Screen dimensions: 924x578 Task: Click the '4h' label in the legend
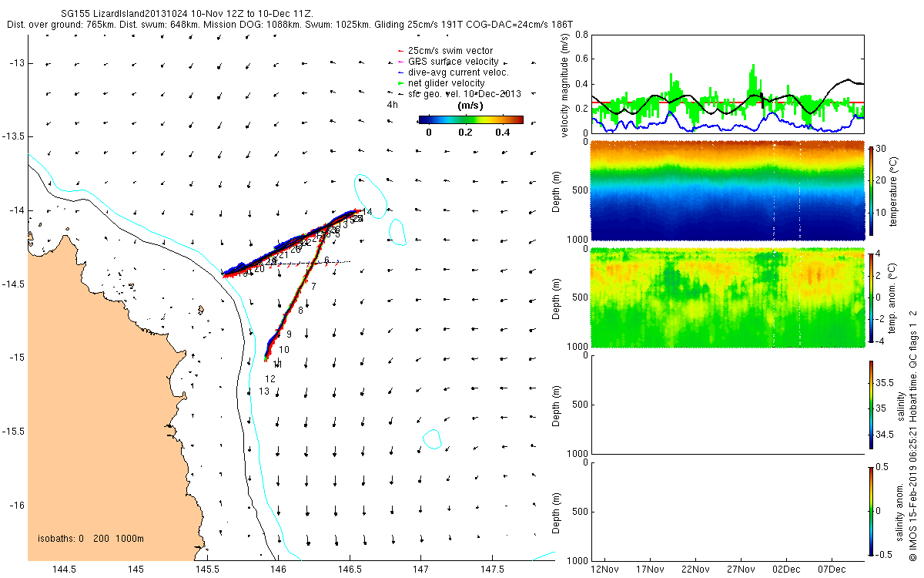pyautogui.click(x=392, y=104)
